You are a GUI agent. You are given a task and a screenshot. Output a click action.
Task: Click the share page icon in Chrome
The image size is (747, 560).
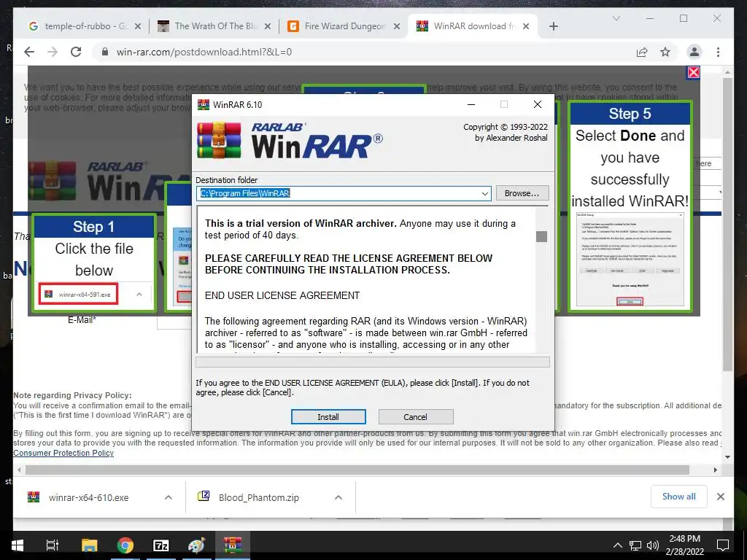[642, 52]
